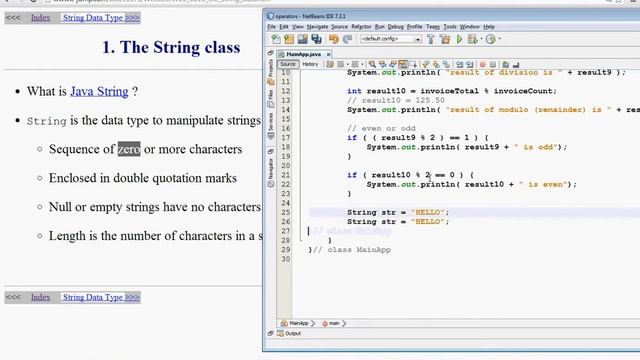
Task: Open File menu in NetBeans
Action: [271, 27]
